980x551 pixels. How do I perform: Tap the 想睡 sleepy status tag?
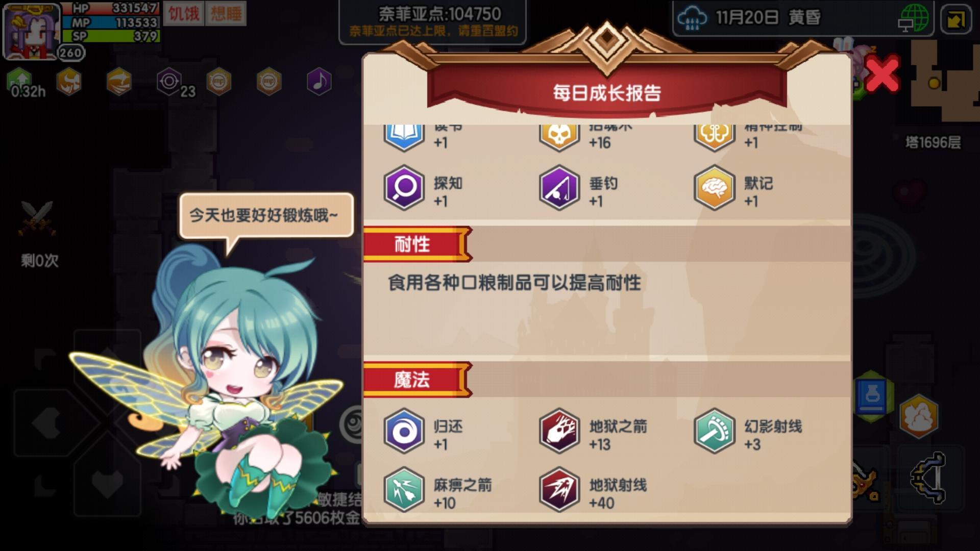click(x=226, y=13)
